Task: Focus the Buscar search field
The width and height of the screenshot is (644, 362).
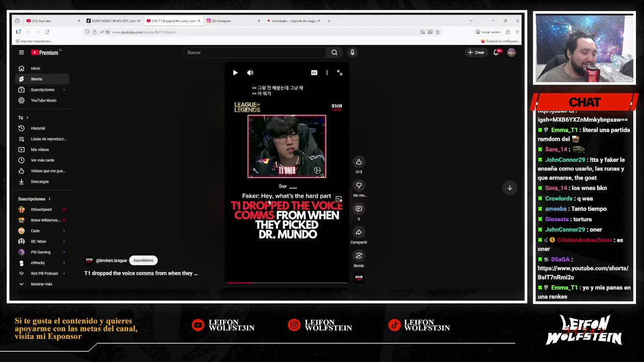Action: [x=255, y=52]
